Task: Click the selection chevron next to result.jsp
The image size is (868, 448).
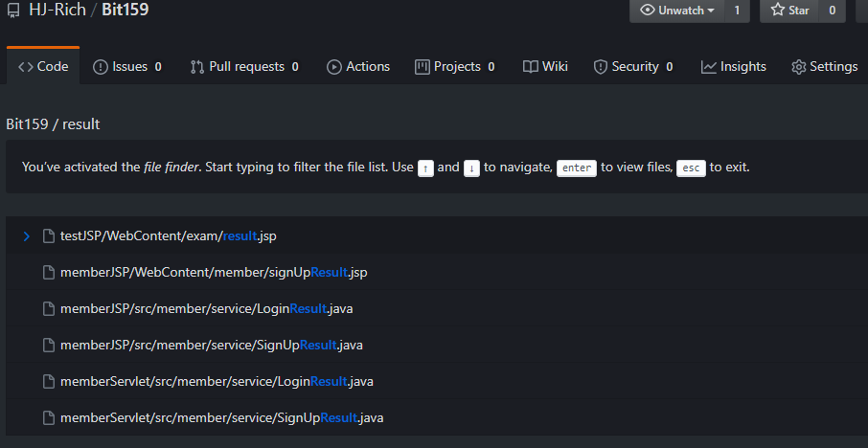Action: (26, 236)
